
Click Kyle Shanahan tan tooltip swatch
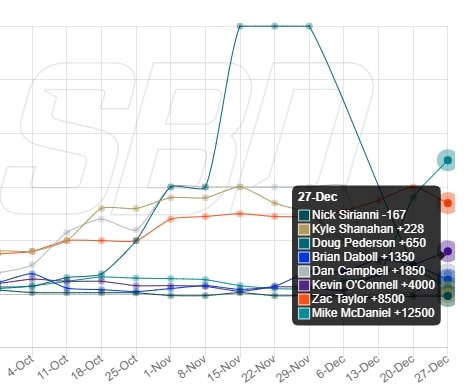coord(304,229)
